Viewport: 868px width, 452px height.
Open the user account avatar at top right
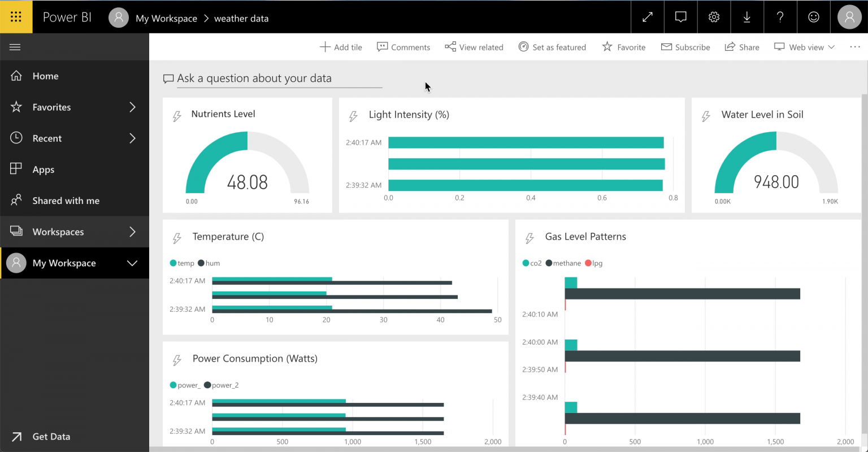point(849,17)
